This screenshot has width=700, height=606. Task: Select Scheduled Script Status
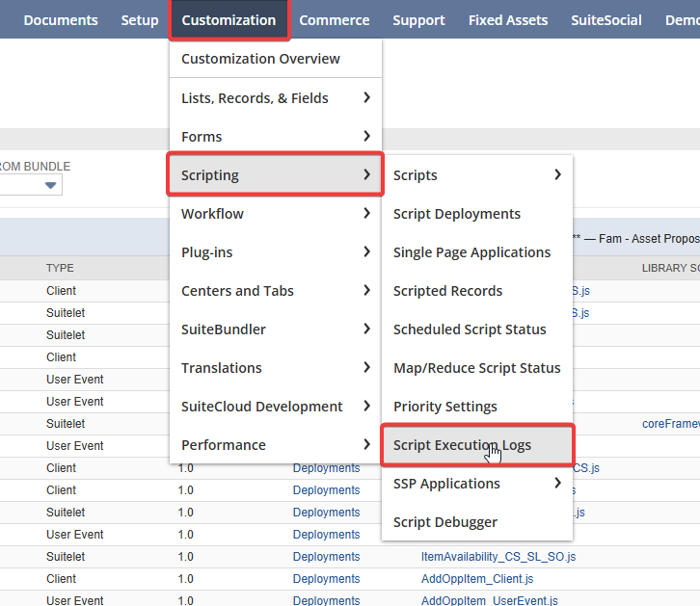coord(477,329)
